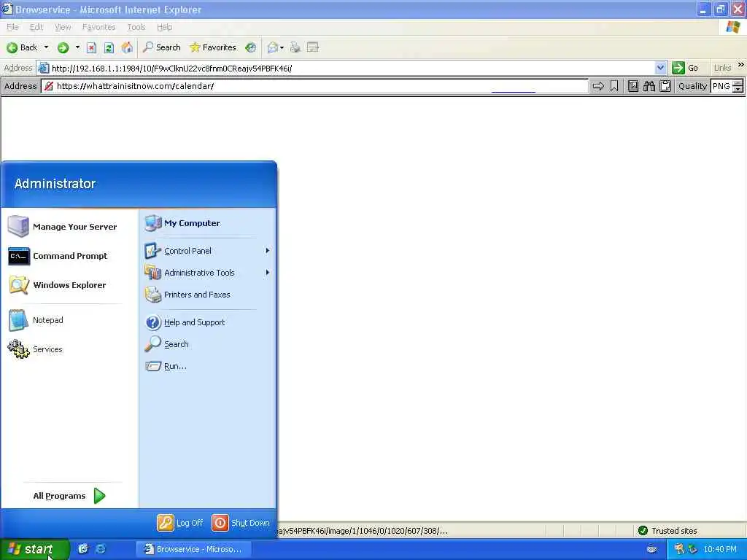747x560 pixels.
Task: Open the Run... dialog
Action: pos(207,366)
